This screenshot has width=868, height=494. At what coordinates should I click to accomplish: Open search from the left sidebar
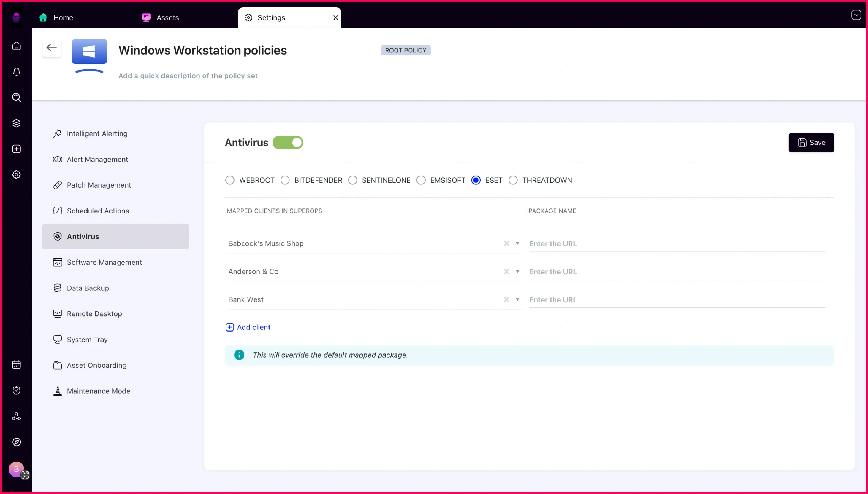click(x=16, y=98)
